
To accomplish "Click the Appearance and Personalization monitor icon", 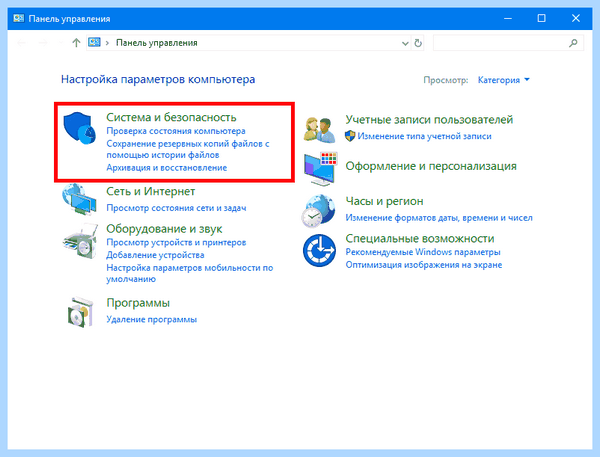I will (321, 168).
